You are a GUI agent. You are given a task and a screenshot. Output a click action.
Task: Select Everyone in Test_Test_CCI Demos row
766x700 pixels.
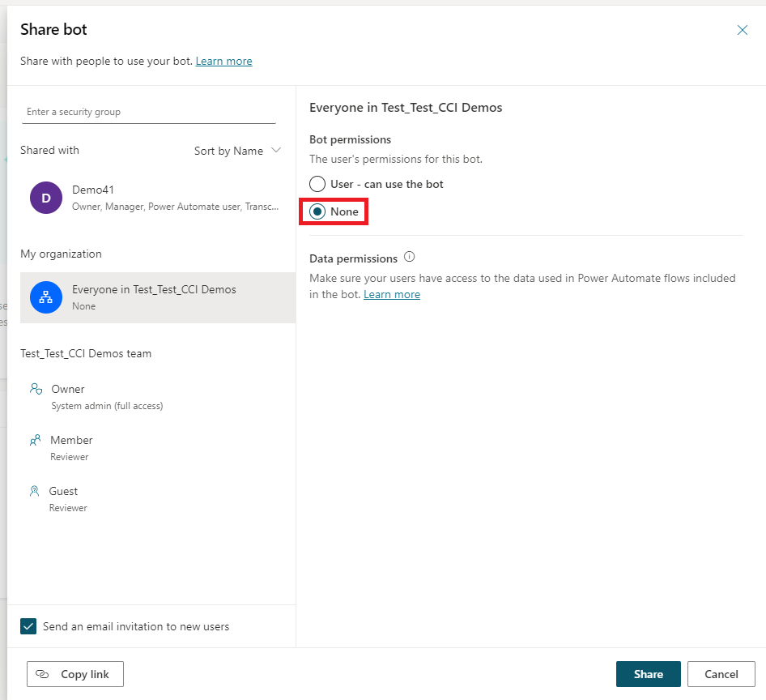157,297
